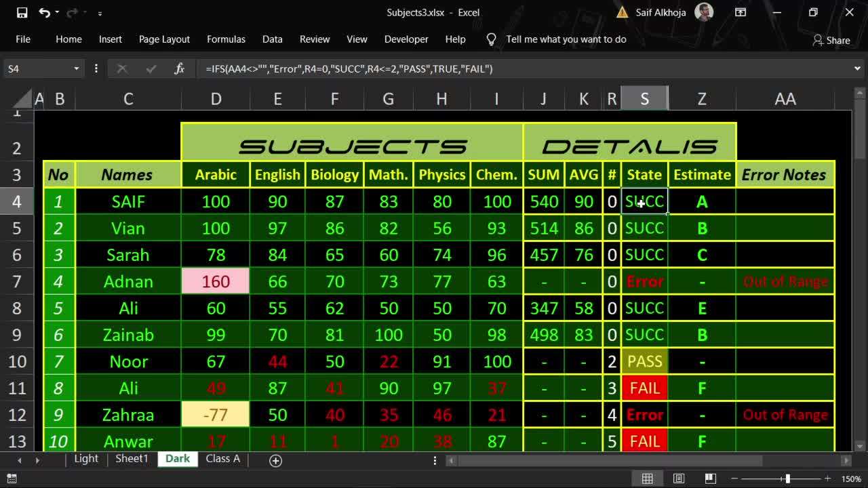Click the horizontal scrollbar thumb

[x=610, y=460]
